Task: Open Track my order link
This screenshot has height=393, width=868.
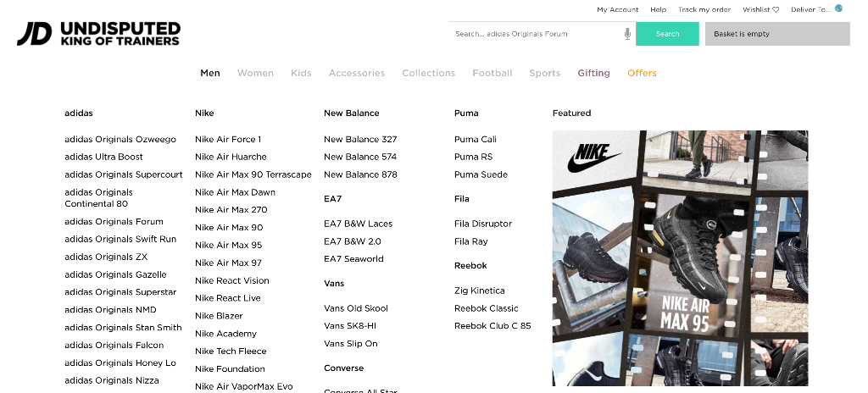Action: pyautogui.click(x=704, y=9)
